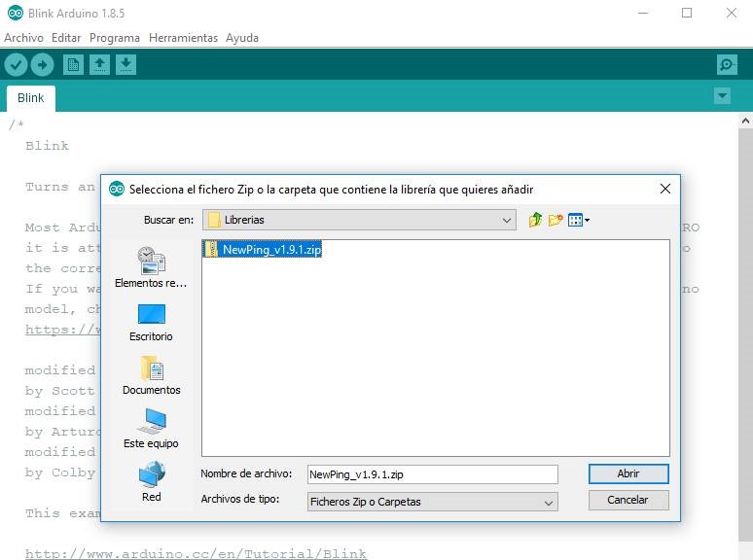
Task: Go up one folder level icon
Action: 535,220
